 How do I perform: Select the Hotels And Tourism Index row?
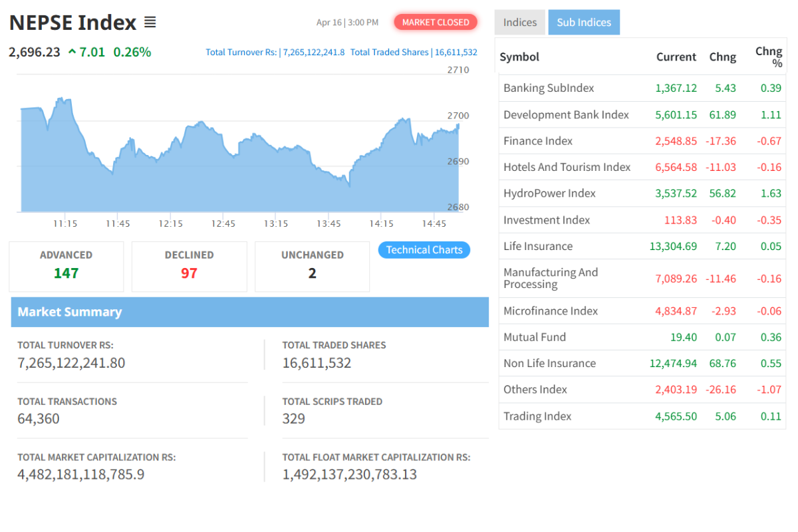point(642,167)
